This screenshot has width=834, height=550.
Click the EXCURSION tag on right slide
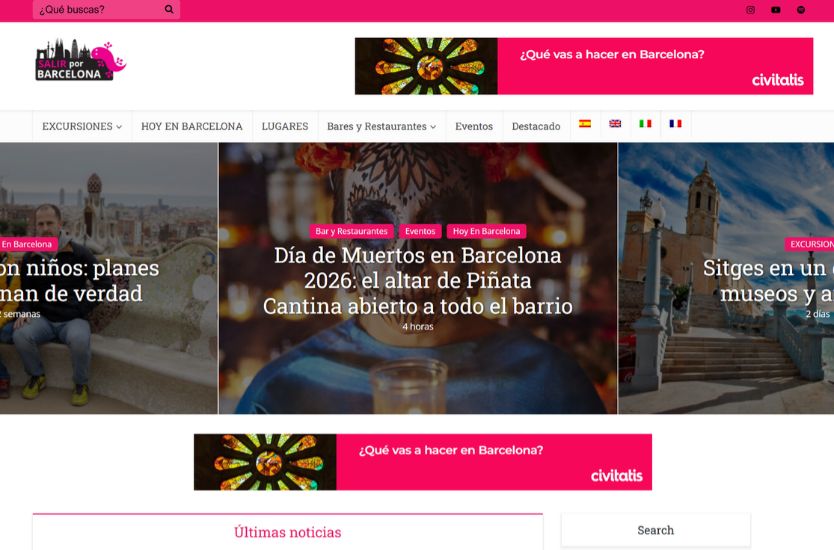(x=810, y=244)
